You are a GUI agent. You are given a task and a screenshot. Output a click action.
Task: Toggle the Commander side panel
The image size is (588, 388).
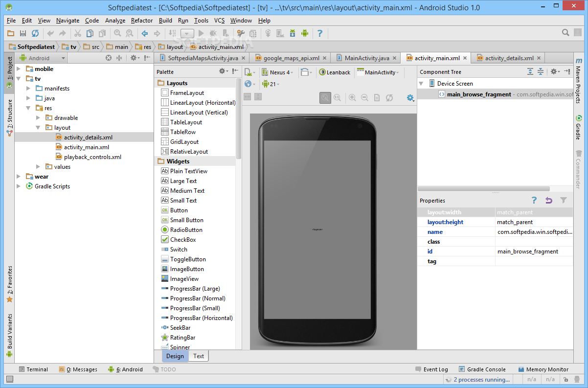tap(578, 169)
